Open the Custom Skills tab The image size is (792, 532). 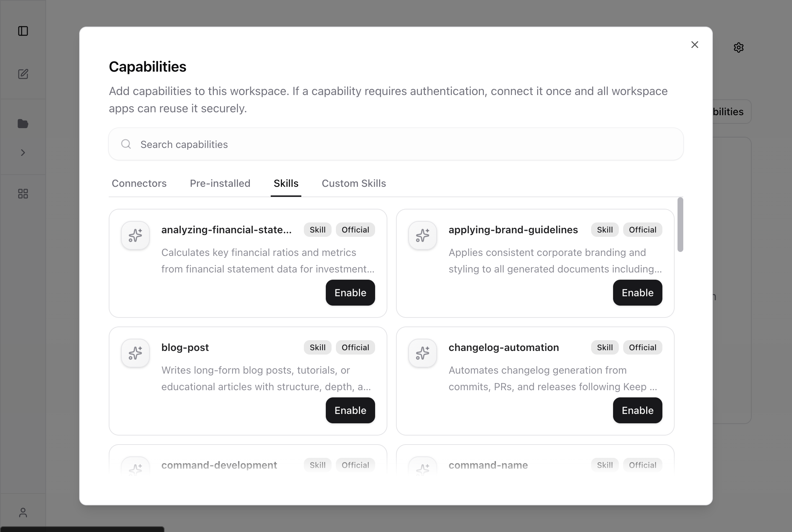tap(354, 184)
